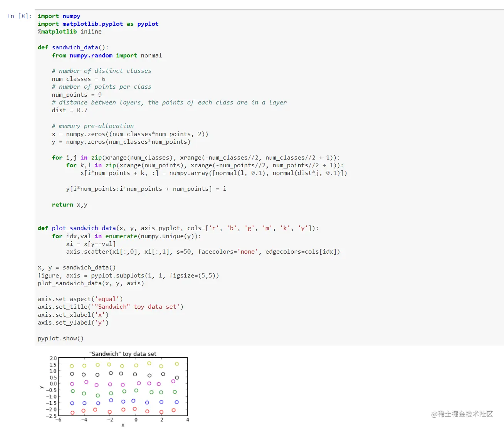504x429 pixels.
Task: Click the plot title '"Sandwich" toy data set'
Action: (123, 354)
